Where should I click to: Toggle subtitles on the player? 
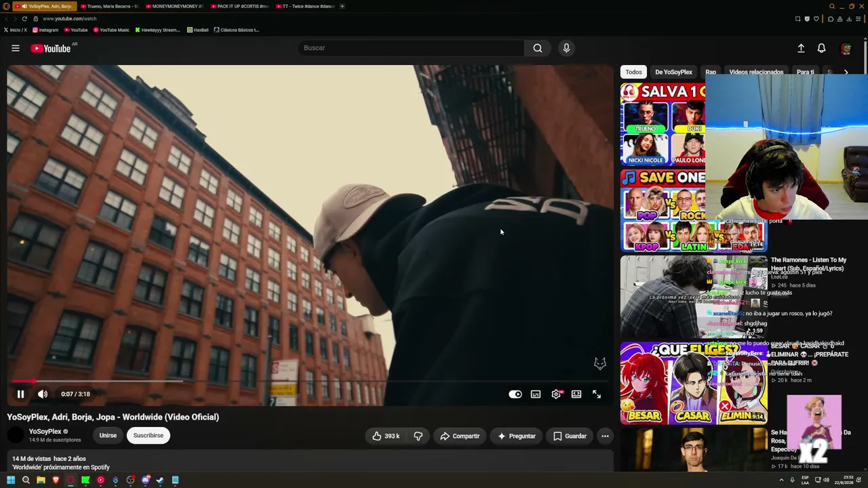point(536,394)
